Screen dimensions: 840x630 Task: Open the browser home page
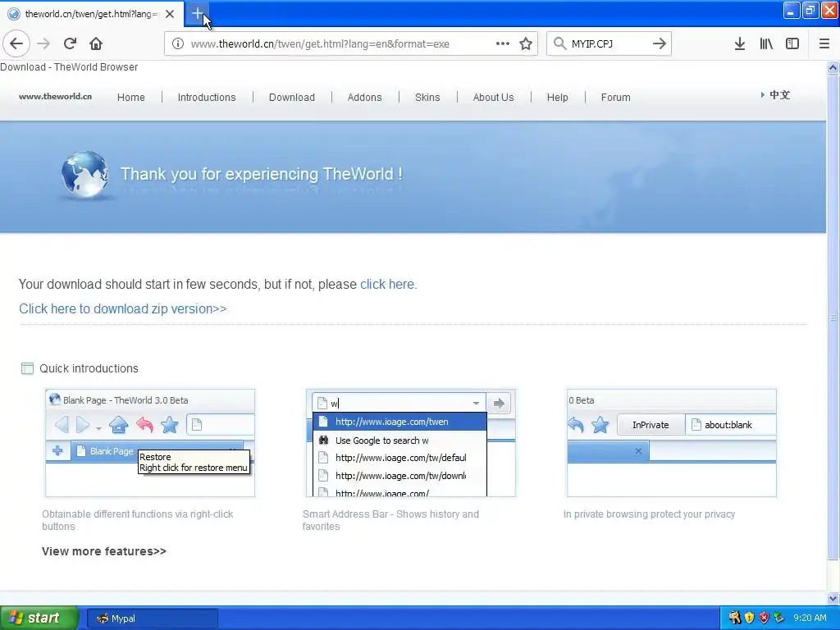96,44
